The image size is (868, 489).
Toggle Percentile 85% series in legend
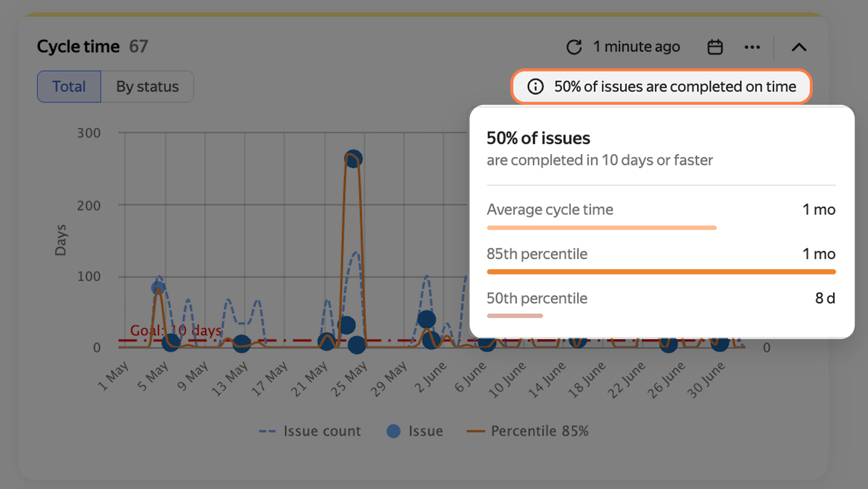point(527,431)
